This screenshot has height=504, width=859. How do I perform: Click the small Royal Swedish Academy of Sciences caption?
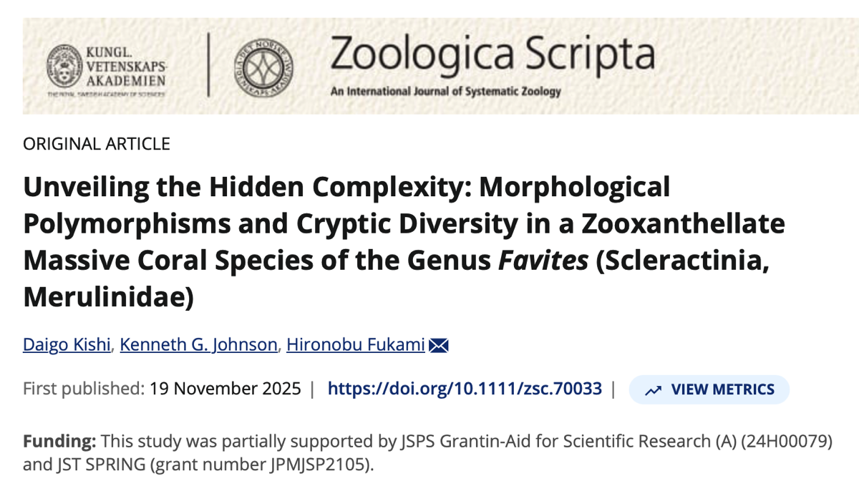click(x=106, y=94)
